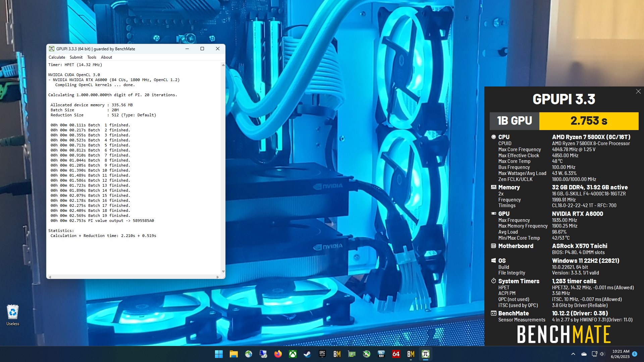
Task: Click the Batch Size : 20M line
Action: click(x=85, y=110)
